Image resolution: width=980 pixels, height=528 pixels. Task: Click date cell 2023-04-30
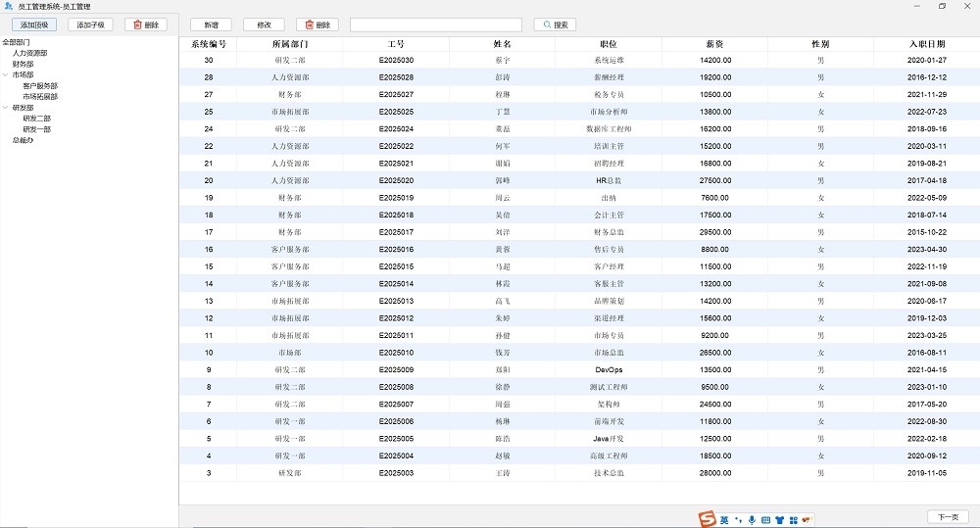coord(927,250)
